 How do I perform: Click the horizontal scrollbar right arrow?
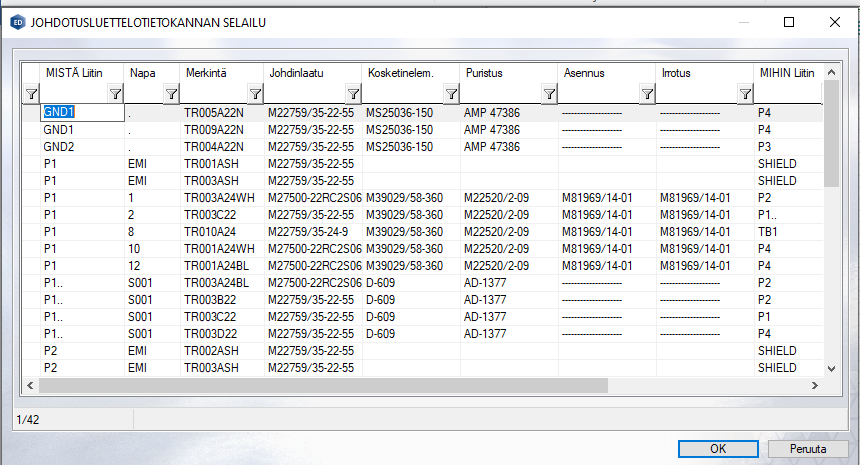[815, 385]
